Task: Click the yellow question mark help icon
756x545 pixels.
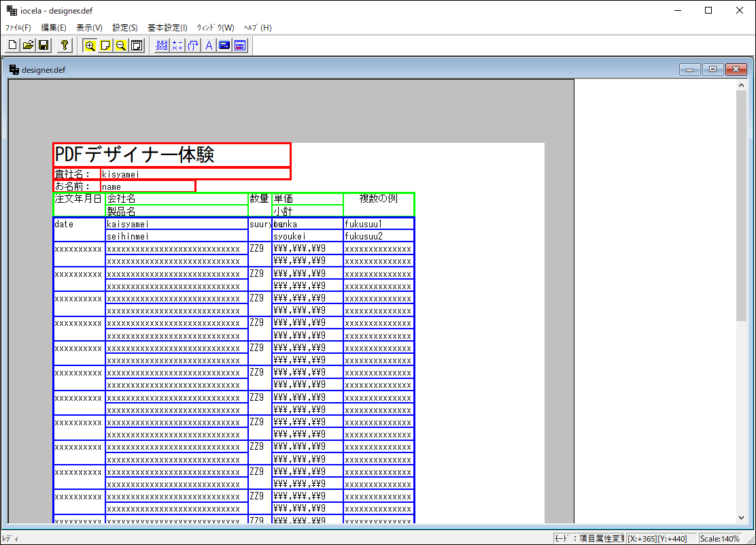Action: (x=64, y=46)
